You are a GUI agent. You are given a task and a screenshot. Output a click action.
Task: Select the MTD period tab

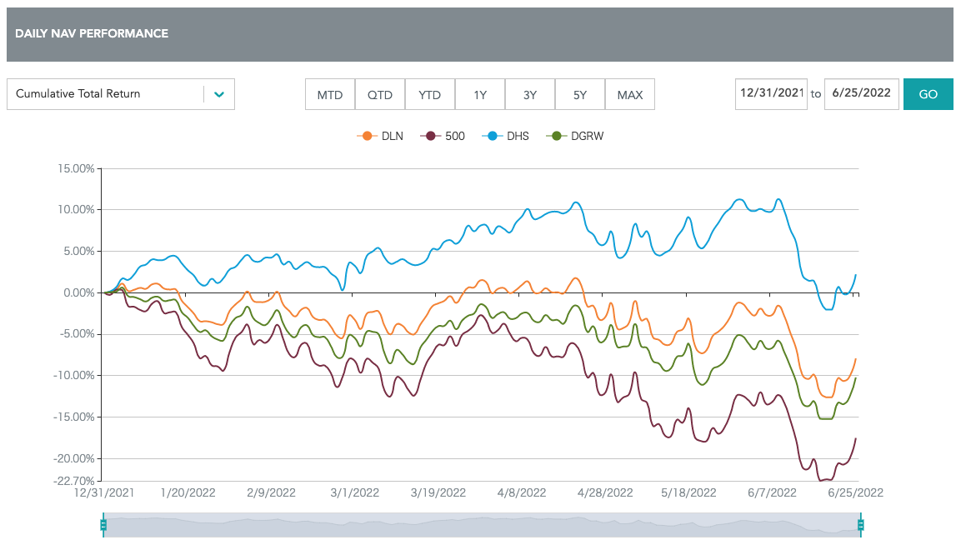[329, 94]
